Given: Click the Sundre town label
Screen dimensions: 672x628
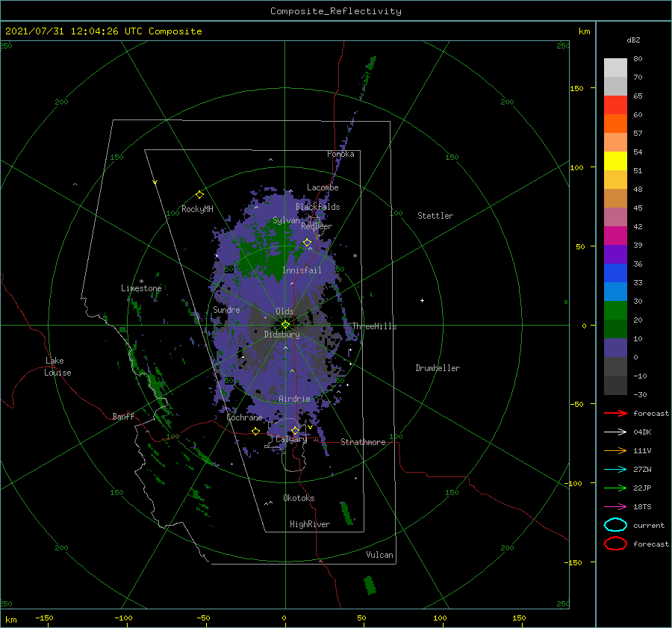Looking at the screenshot, I should coord(226,309).
